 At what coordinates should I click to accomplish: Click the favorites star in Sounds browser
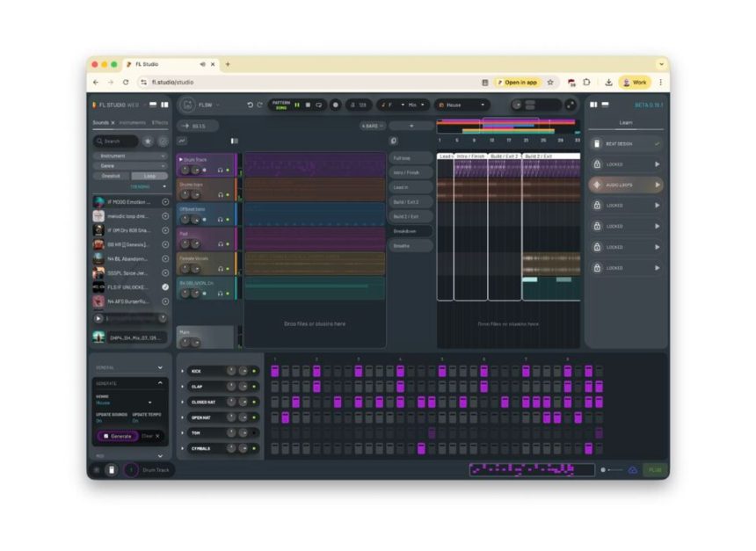tap(148, 141)
